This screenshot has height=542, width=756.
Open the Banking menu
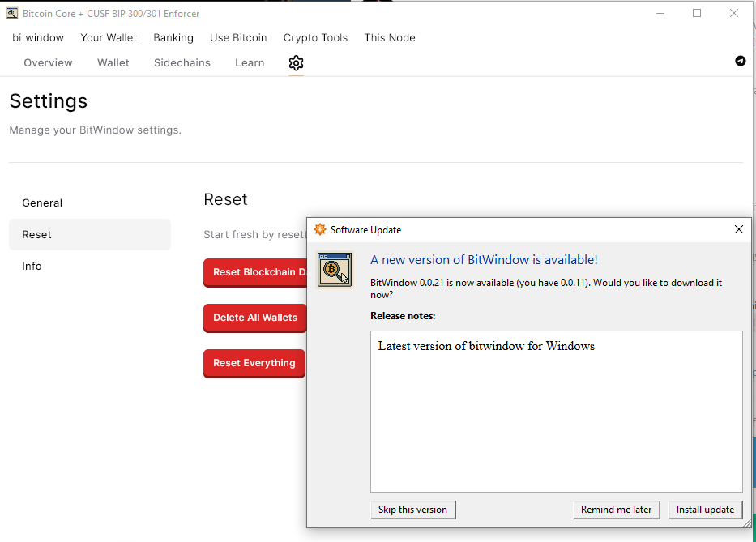(x=173, y=37)
